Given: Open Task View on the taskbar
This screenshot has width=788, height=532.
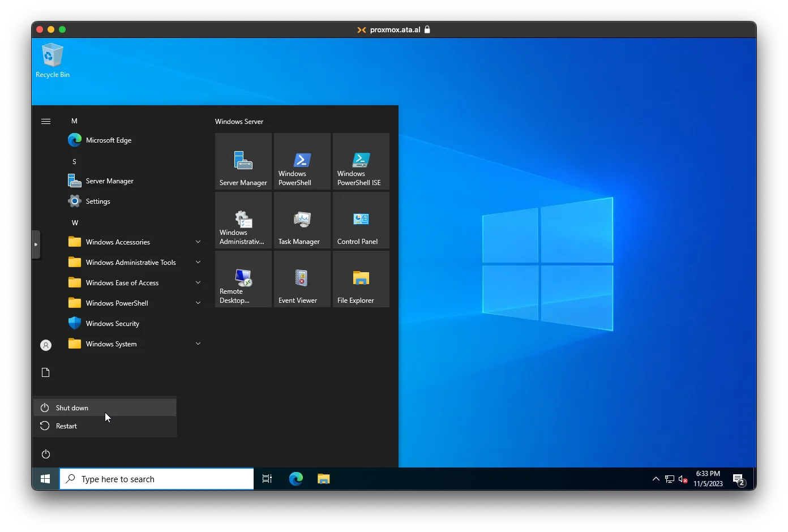Looking at the screenshot, I should tap(267, 479).
